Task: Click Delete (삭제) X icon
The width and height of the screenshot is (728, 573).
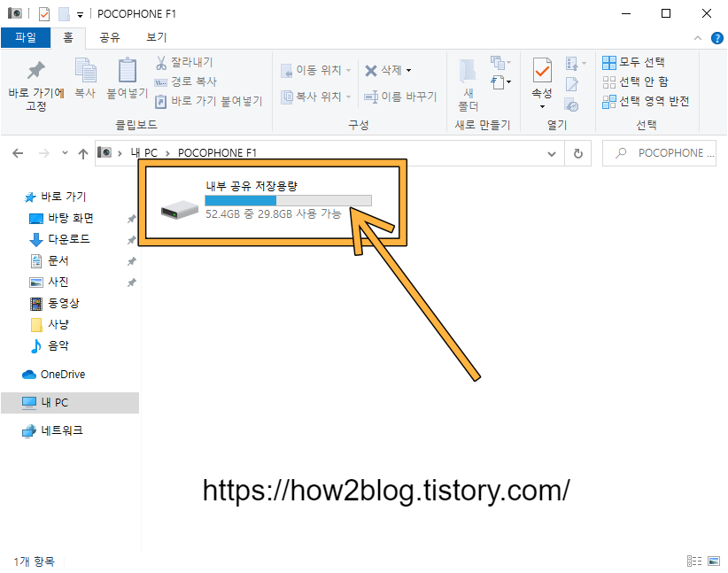Action: click(370, 71)
